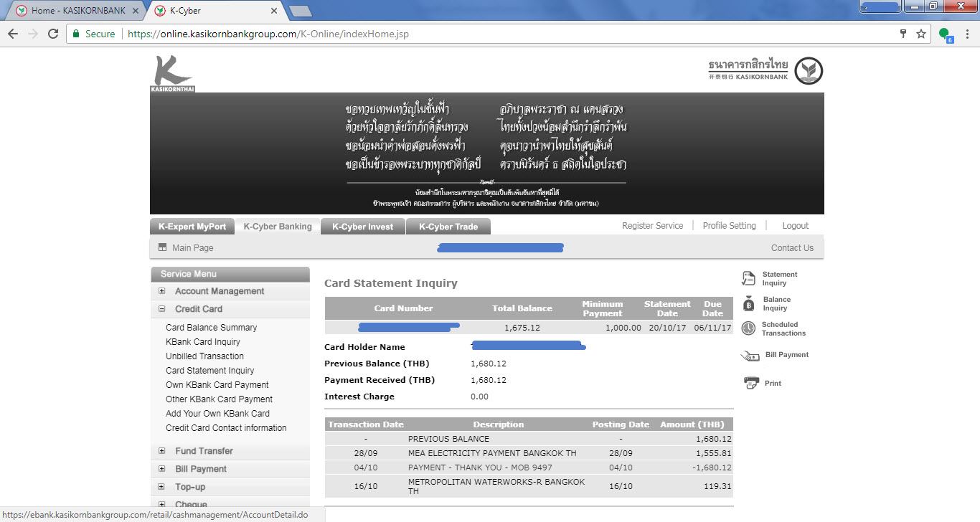Collapse the Credit Card menu section
This screenshot has width=980, height=522.
pyautogui.click(x=162, y=309)
